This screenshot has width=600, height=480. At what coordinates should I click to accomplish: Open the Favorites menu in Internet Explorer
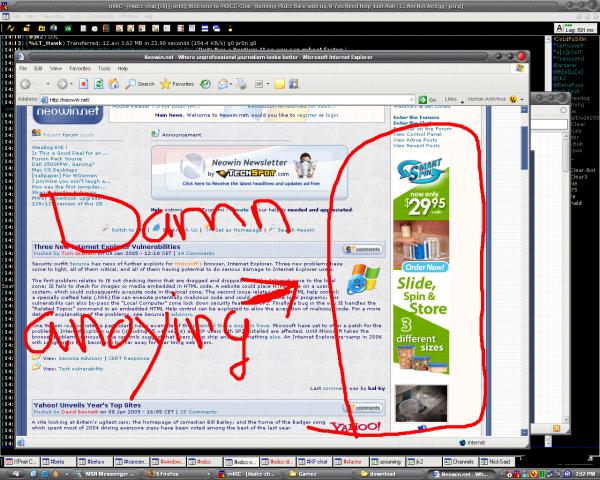click(x=80, y=69)
